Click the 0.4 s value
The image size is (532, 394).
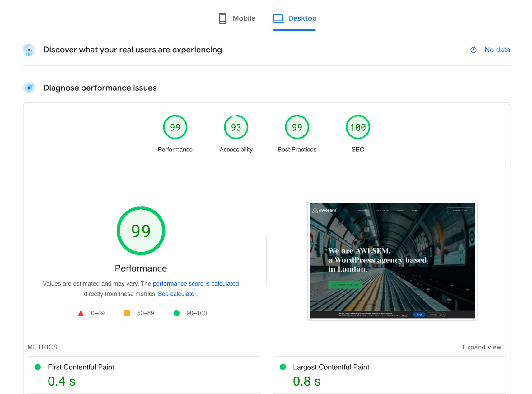tap(62, 381)
